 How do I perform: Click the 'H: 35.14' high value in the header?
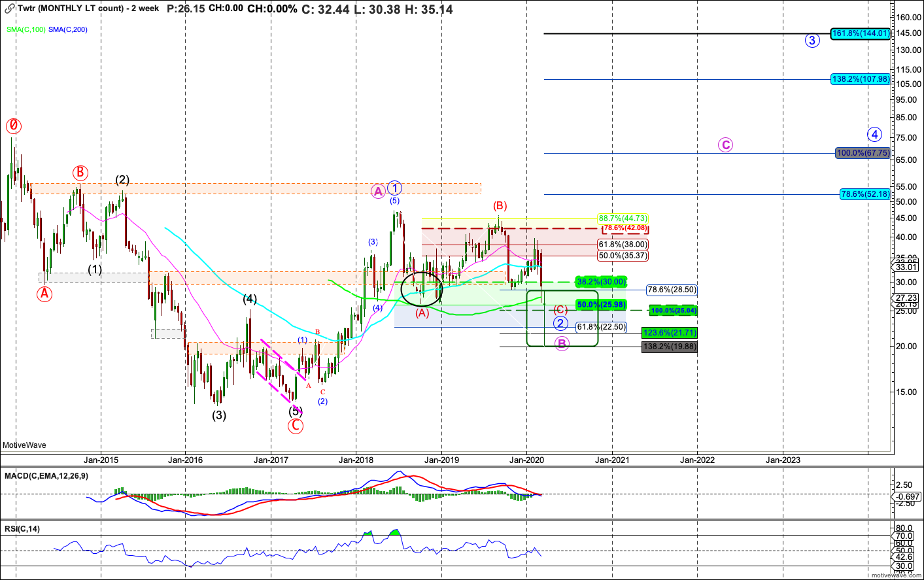tap(428, 9)
